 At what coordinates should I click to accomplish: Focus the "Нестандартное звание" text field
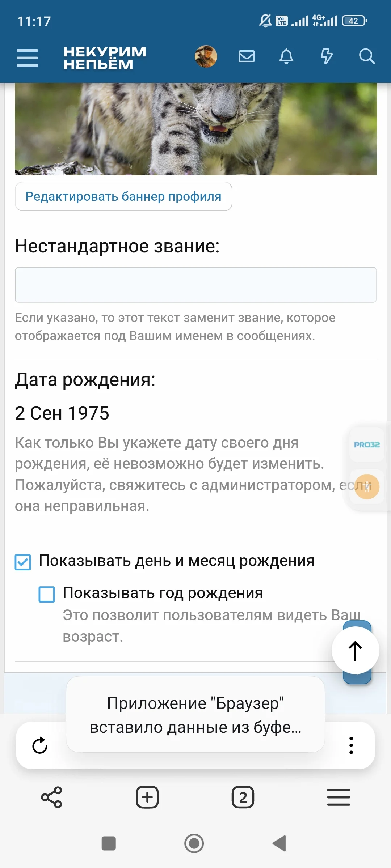coord(195,285)
